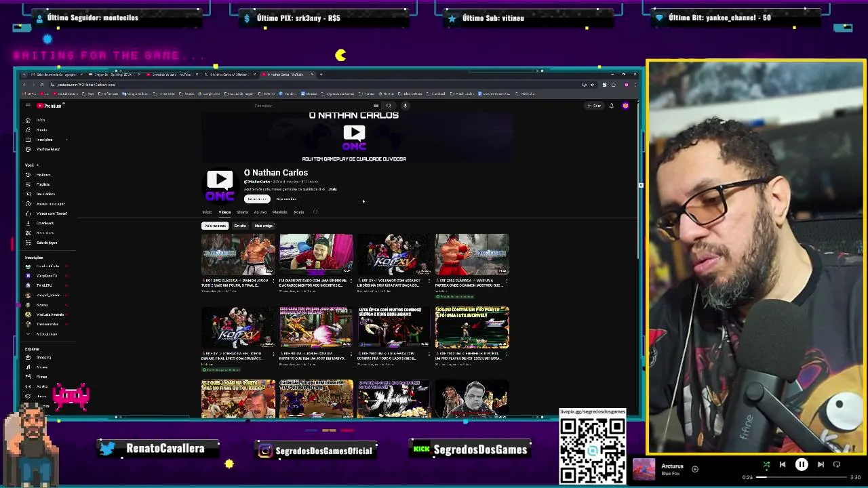Seek along the music progress bar
868x488 pixels.
tap(801, 477)
